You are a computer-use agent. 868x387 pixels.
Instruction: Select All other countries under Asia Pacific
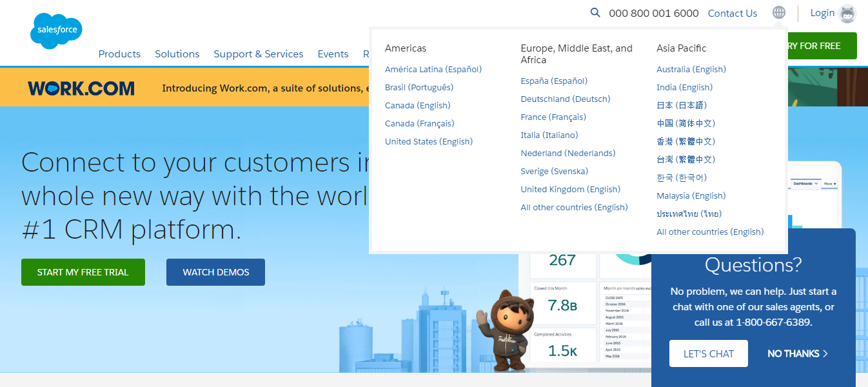[710, 232]
